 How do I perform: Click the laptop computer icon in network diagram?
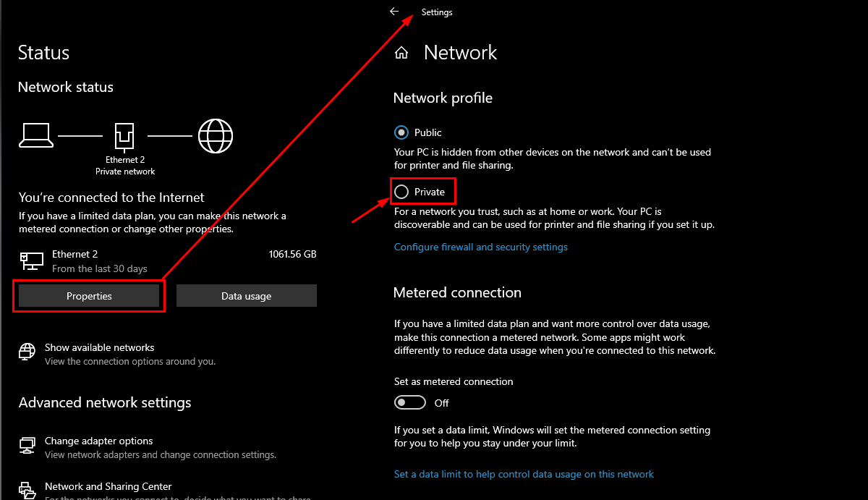[x=35, y=135]
